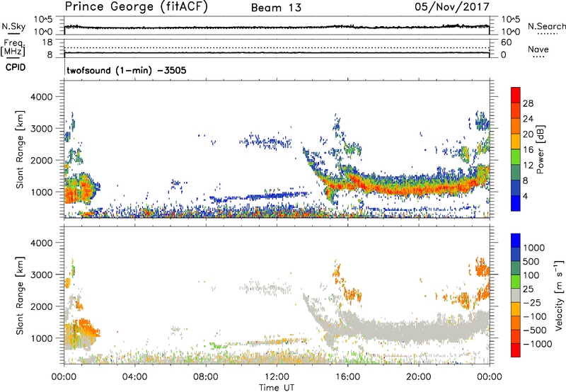
Task: Click the "1000" tick on Velocity panel axis
Action: 42,338
